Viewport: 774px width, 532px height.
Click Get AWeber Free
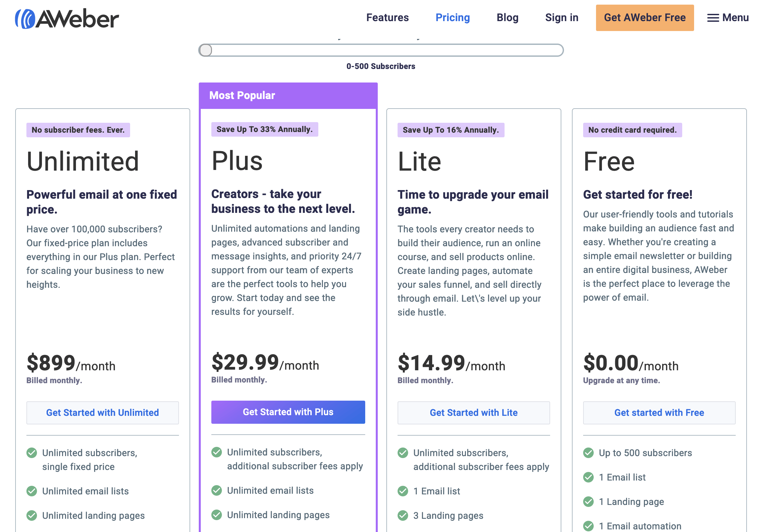tap(645, 18)
